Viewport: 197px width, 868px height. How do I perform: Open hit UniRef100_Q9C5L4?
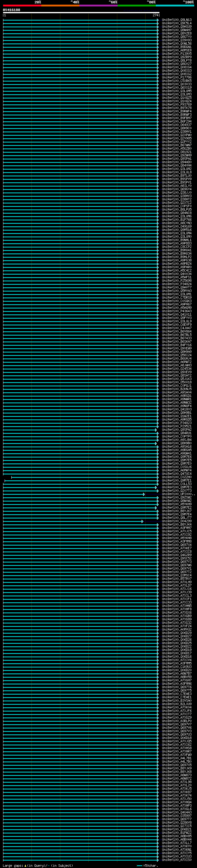pos(176,23)
